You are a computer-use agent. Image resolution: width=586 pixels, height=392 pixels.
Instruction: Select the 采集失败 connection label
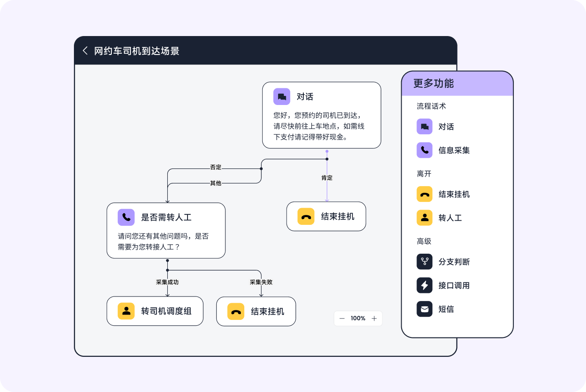[260, 282]
